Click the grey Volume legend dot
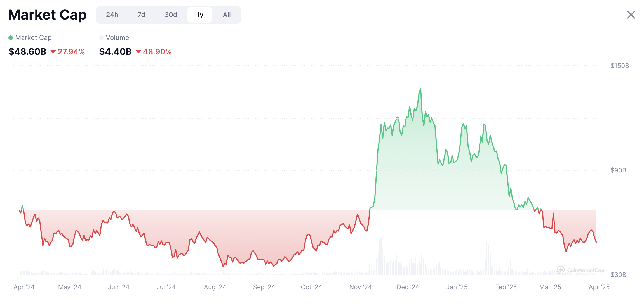This screenshot has width=644, height=306. tap(101, 37)
